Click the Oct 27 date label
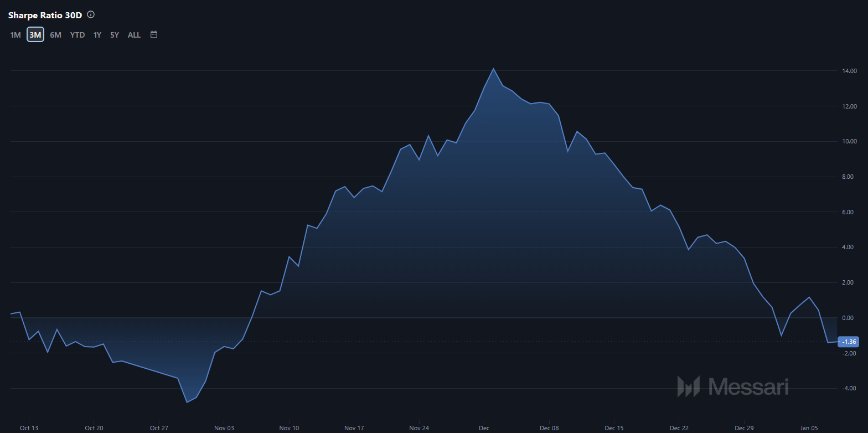 tap(159, 428)
